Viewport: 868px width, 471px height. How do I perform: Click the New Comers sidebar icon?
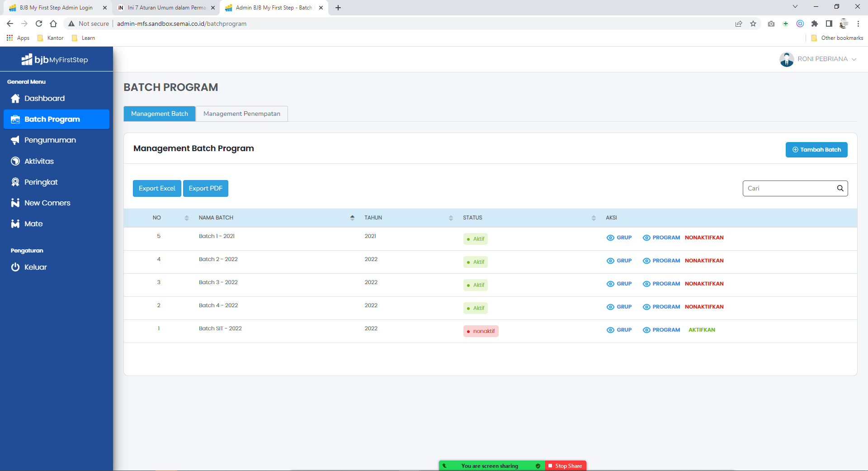(15, 203)
